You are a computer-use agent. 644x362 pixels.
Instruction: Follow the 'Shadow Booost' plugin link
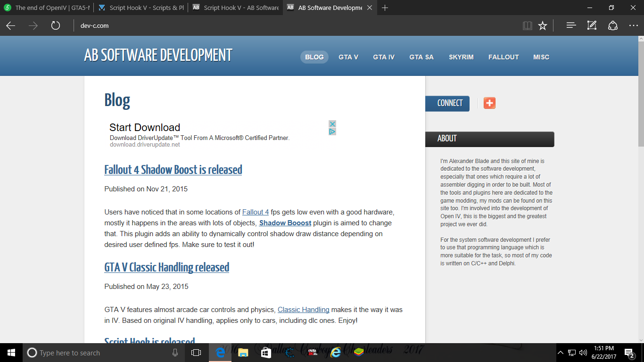pyautogui.click(x=285, y=223)
